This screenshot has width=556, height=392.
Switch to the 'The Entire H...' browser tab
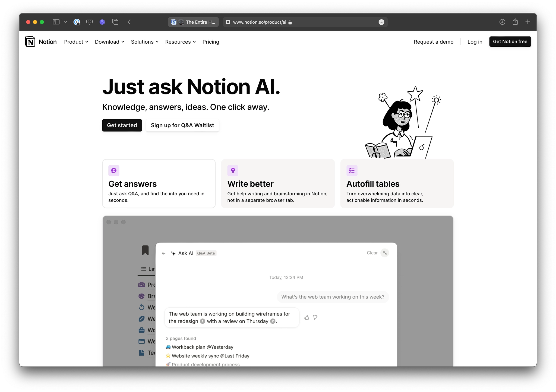pyautogui.click(x=193, y=22)
